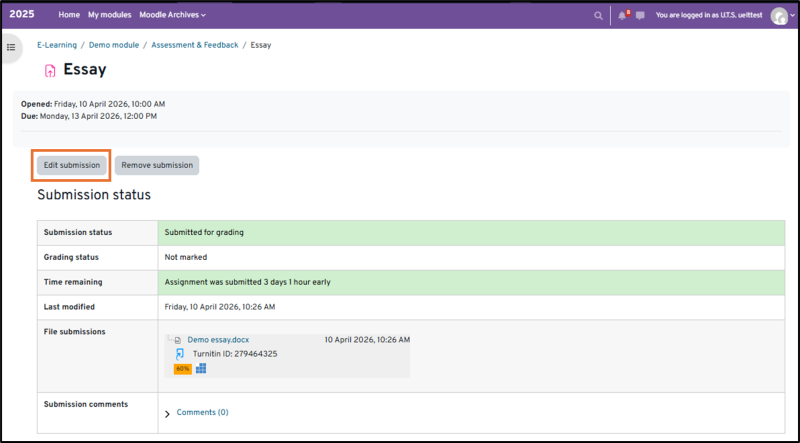This screenshot has height=443, width=800.
Task: Click the 'Submission comments' row label
Action: point(86,404)
